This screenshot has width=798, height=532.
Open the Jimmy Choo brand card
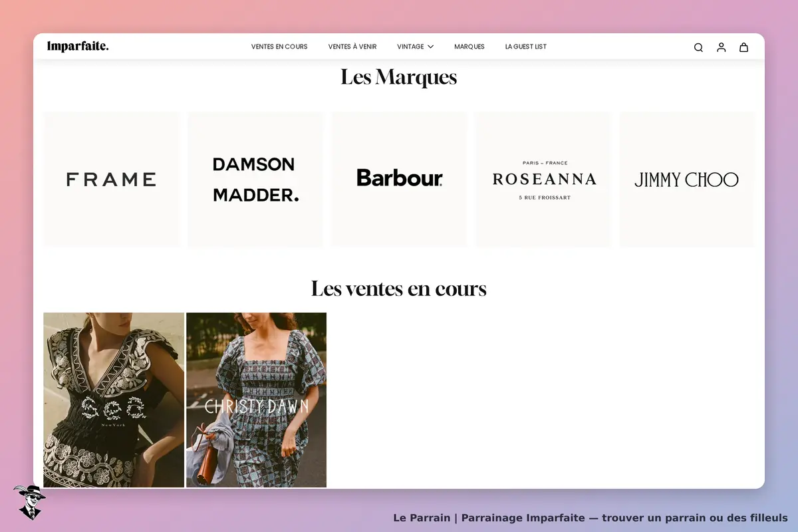coord(687,180)
